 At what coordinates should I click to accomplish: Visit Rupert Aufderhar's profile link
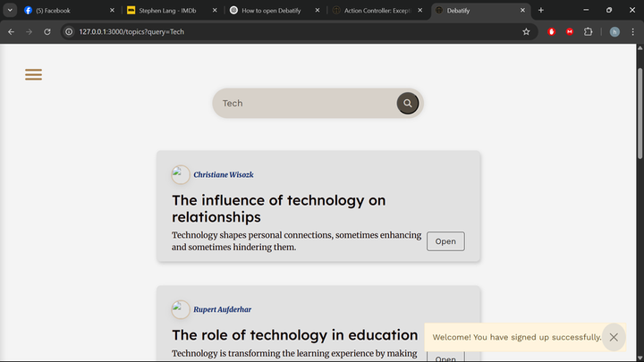point(222,310)
